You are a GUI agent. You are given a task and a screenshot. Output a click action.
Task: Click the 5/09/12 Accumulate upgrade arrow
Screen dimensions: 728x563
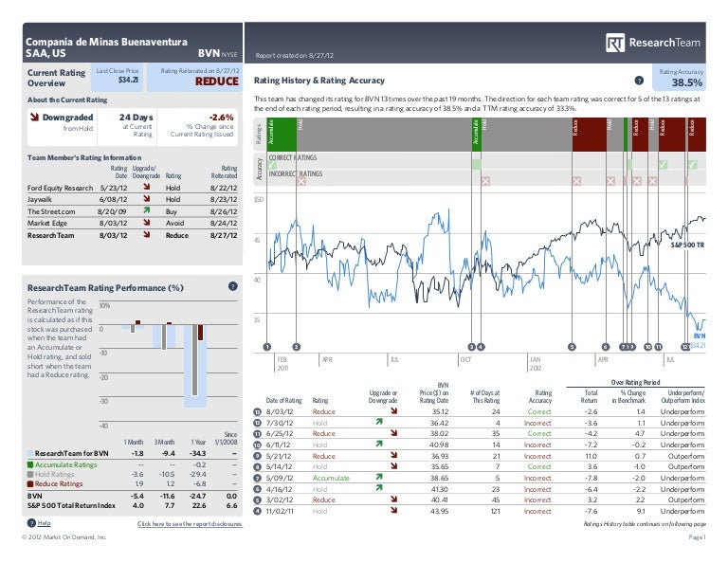[x=380, y=479]
